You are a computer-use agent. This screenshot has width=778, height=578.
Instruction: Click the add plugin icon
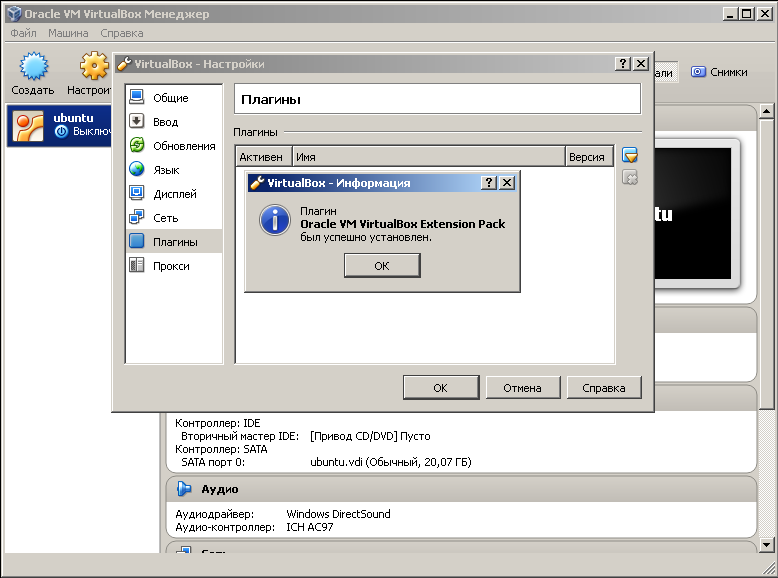(630, 155)
